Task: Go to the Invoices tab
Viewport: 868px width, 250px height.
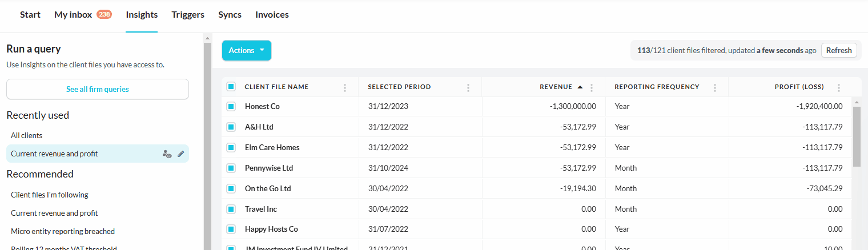Action: tap(272, 15)
